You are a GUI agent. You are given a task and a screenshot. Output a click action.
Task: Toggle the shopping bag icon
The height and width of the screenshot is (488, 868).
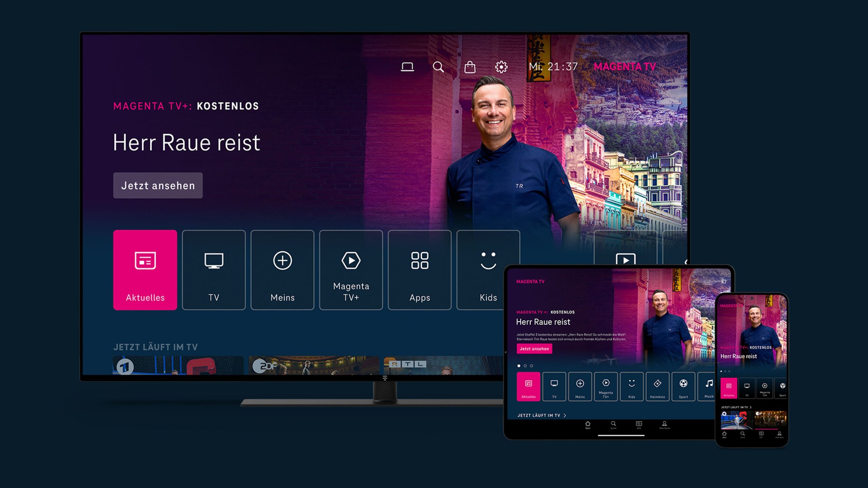pos(469,67)
